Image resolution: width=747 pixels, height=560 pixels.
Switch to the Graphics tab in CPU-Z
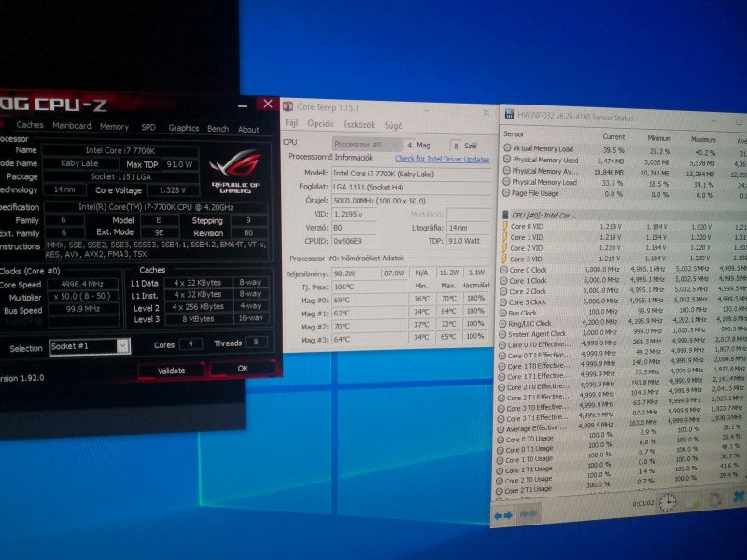(183, 128)
